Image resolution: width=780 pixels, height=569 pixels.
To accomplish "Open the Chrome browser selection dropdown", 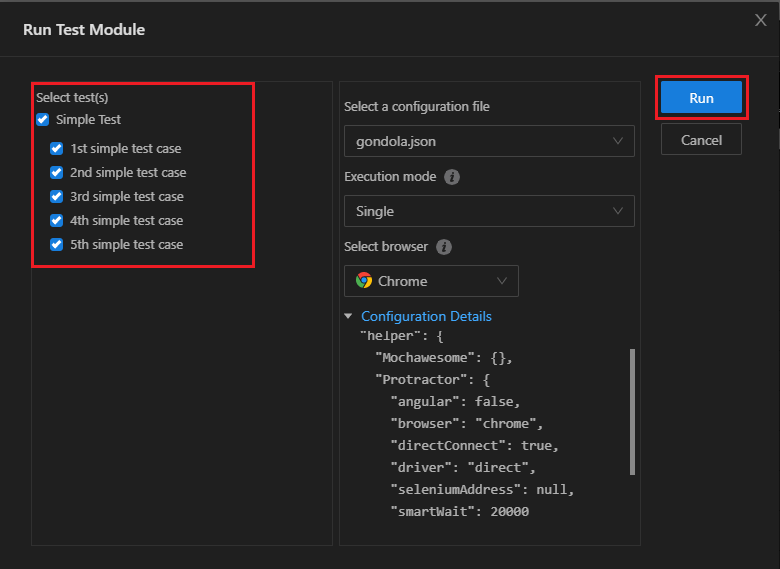I will pos(431,281).
